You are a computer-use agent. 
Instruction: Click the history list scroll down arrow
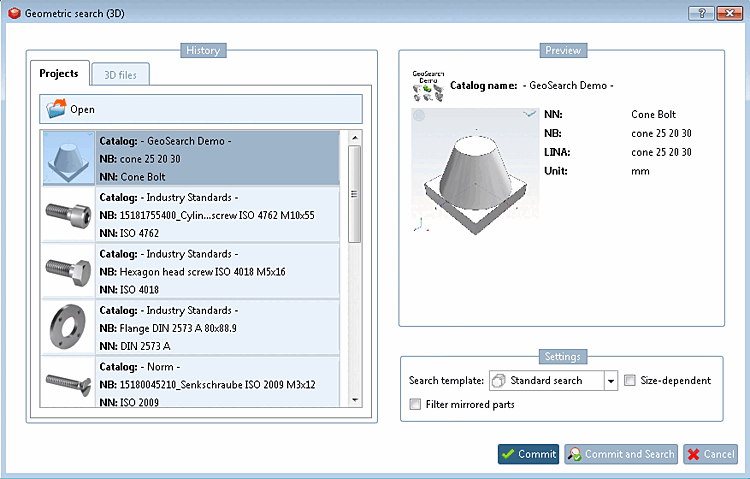click(x=354, y=400)
